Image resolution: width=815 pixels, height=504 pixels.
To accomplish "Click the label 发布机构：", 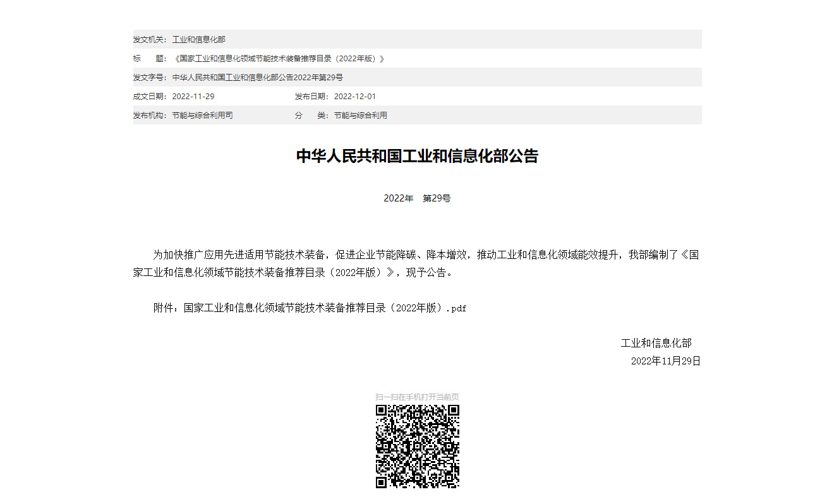I will click(x=150, y=116).
